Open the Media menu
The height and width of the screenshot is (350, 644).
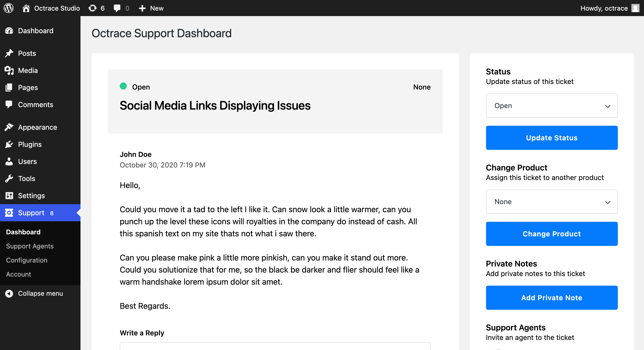click(40, 70)
